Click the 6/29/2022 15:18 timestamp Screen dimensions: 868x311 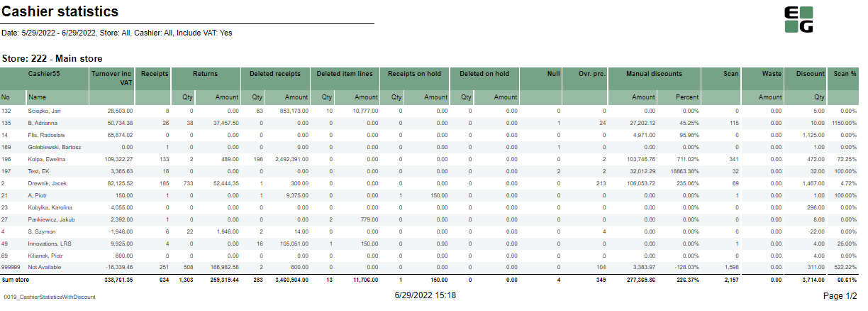(425, 295)
